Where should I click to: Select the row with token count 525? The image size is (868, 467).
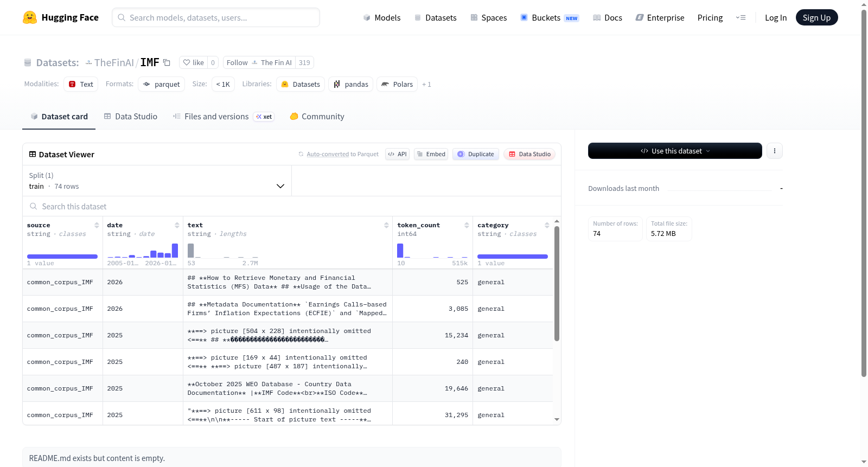(288, 282)
